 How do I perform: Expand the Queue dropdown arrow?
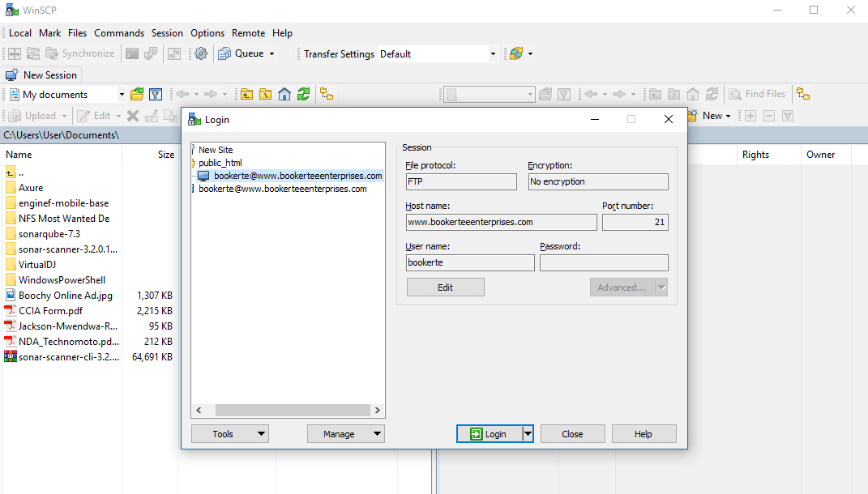(x=272, y=53)
